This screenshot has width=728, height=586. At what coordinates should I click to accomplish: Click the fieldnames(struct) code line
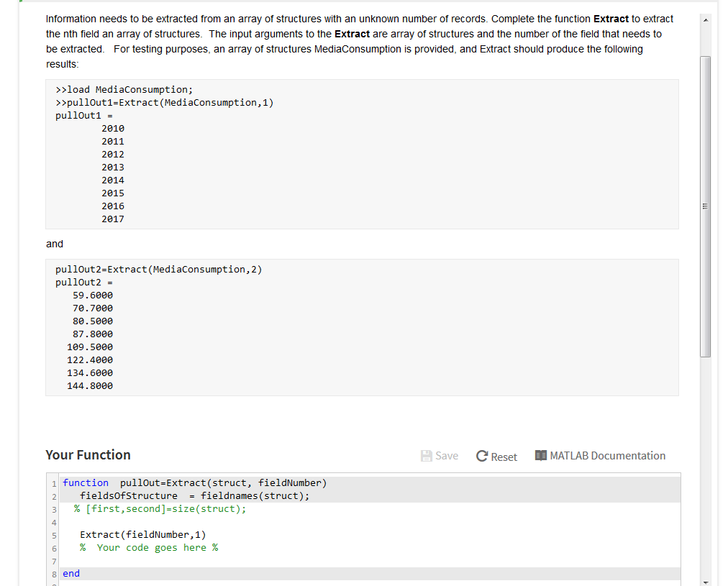[194, 495]
